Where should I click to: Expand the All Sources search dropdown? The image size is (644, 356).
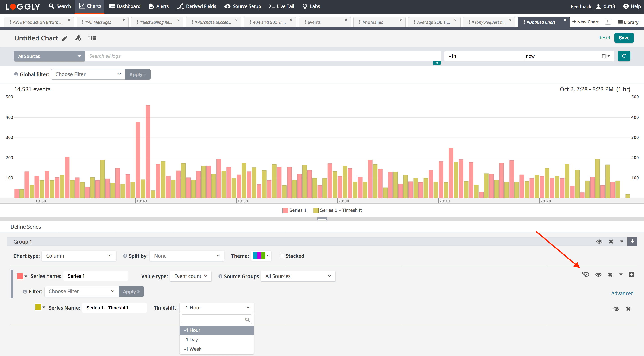pyautogui.click(x=49, y=56)
